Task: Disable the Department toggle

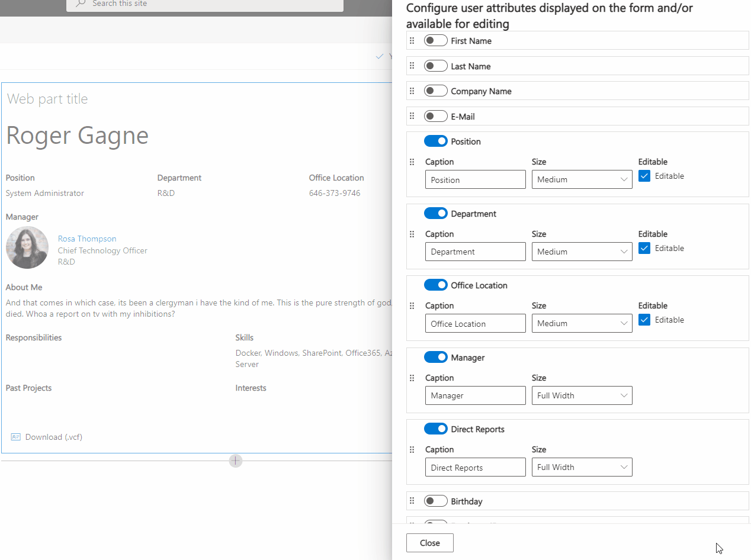Action: click(435, 213)
